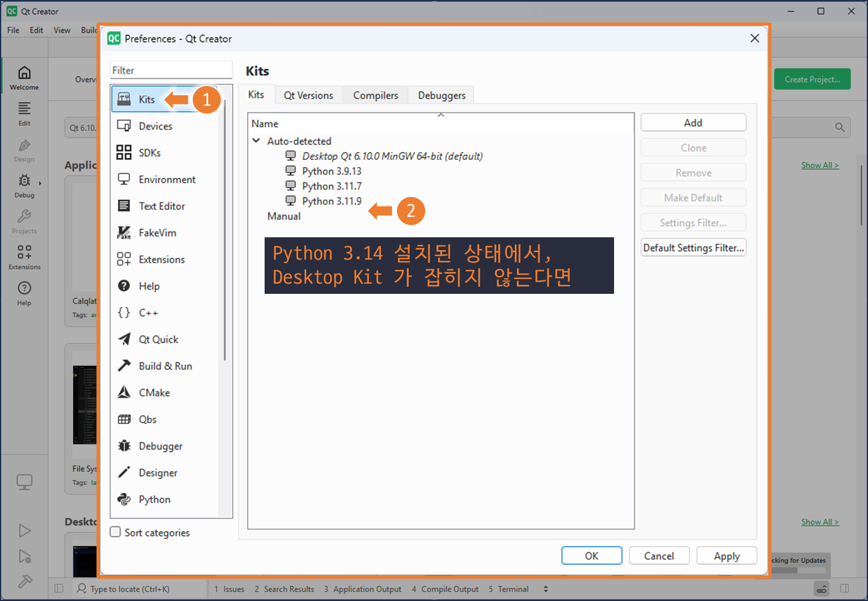Select the Kits category icon
868x601 pixels.
click(x=124, y=99)
